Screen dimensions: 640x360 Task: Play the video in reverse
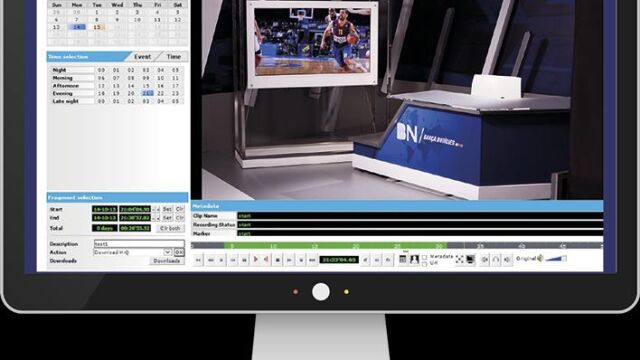click(x=266, y=260)
